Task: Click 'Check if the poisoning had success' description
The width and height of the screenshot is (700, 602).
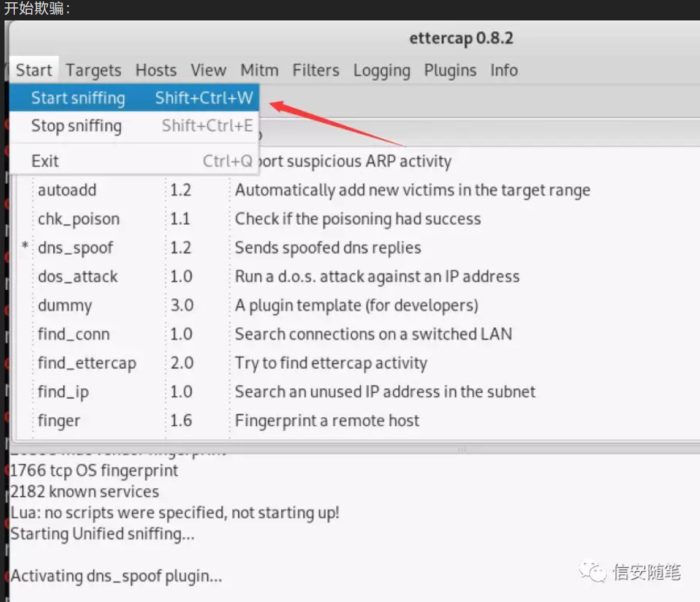Action: click(x=358, y=219)
